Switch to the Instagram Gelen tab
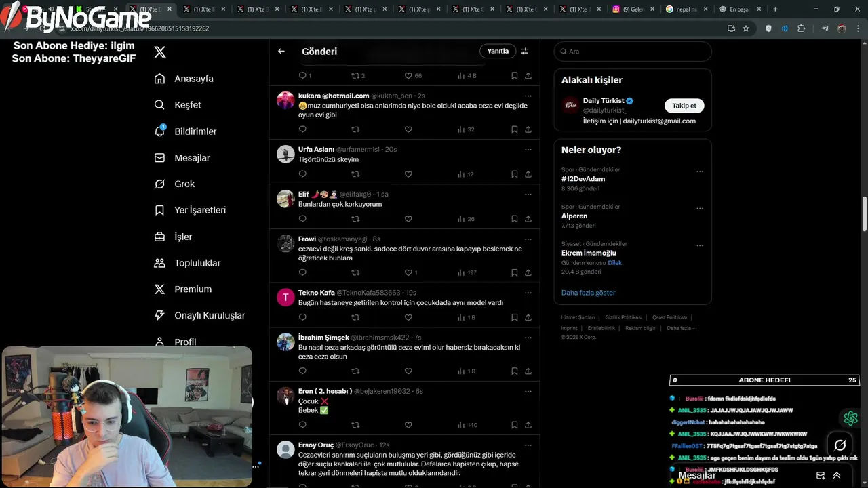 (x=633, y=9)
